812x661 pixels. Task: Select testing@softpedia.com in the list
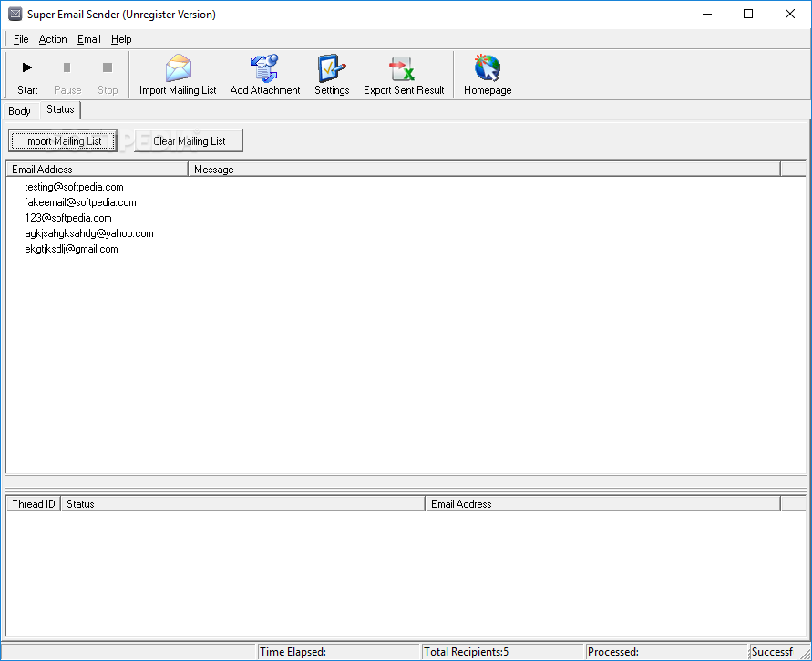click(74, 187)
